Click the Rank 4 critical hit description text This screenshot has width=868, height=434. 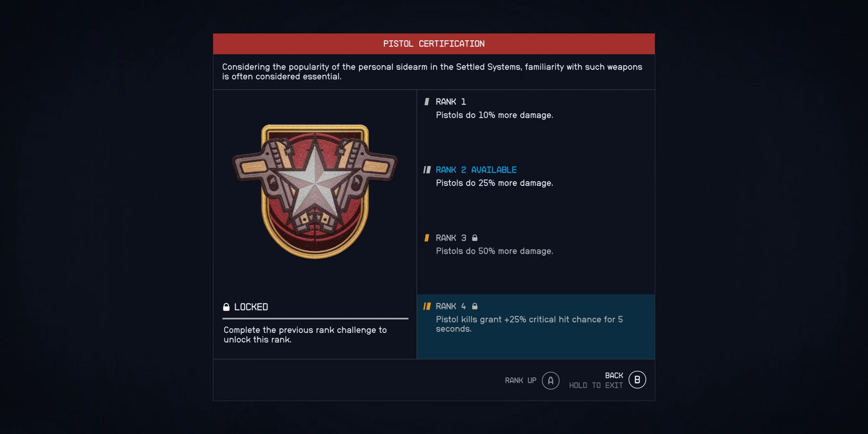529,324
